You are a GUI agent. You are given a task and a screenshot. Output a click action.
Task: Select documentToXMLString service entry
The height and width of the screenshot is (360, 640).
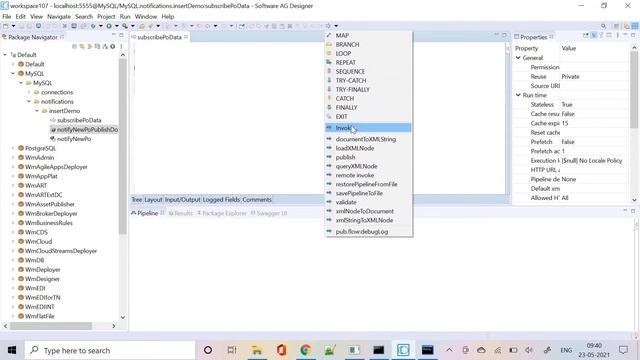pos(369,139)
